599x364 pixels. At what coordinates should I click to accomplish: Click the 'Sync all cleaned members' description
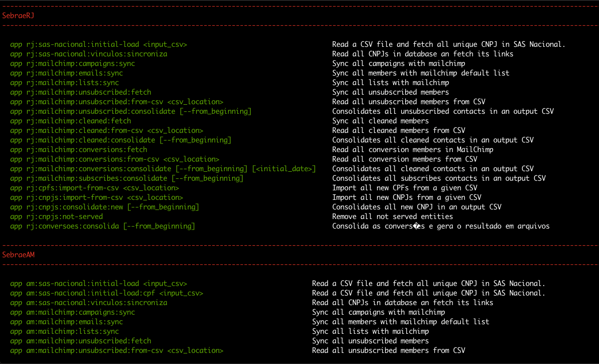pos(380,121)
